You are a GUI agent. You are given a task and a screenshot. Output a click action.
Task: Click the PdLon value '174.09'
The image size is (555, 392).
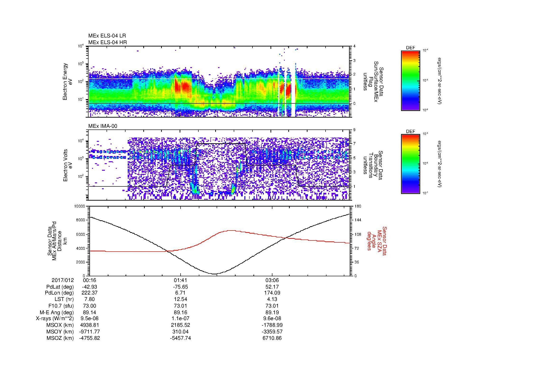click(272, 293)
